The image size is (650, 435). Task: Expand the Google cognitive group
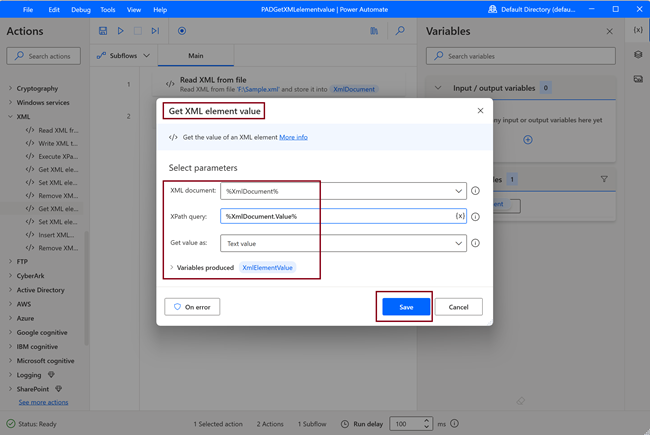[10, 332]
